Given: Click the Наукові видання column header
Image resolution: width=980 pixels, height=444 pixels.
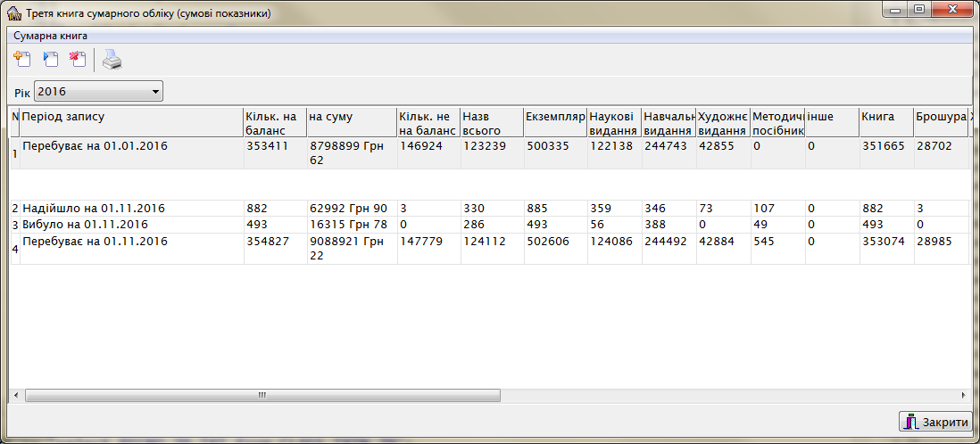Looking at the screenshot, I should coord(613,122).
